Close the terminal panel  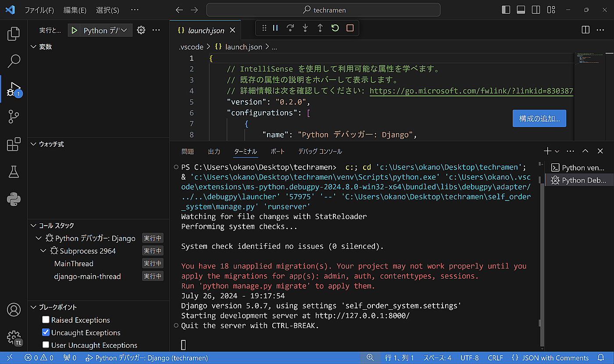[600, 151]
